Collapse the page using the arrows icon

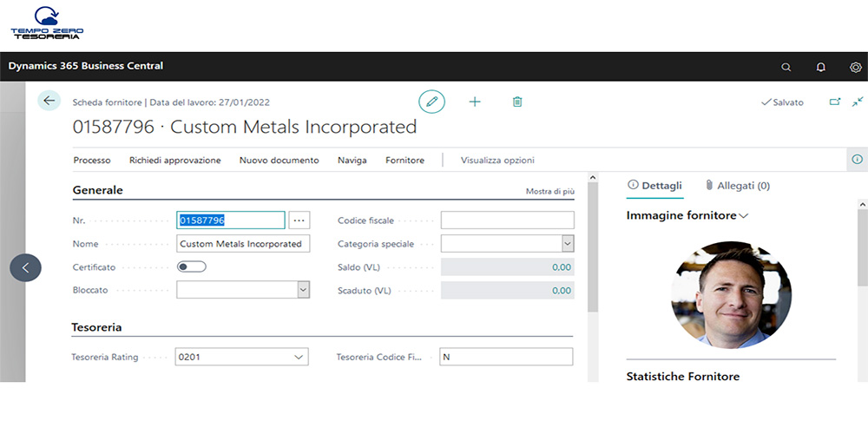coord(858,102)
